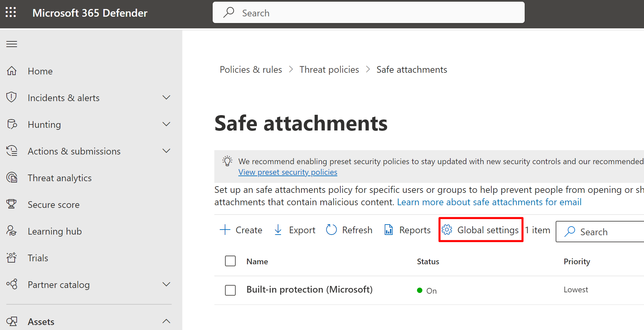This screenshot has width=644, height=330.
Task: Expand the Partner catalog chevron
Action: [166, 284]
